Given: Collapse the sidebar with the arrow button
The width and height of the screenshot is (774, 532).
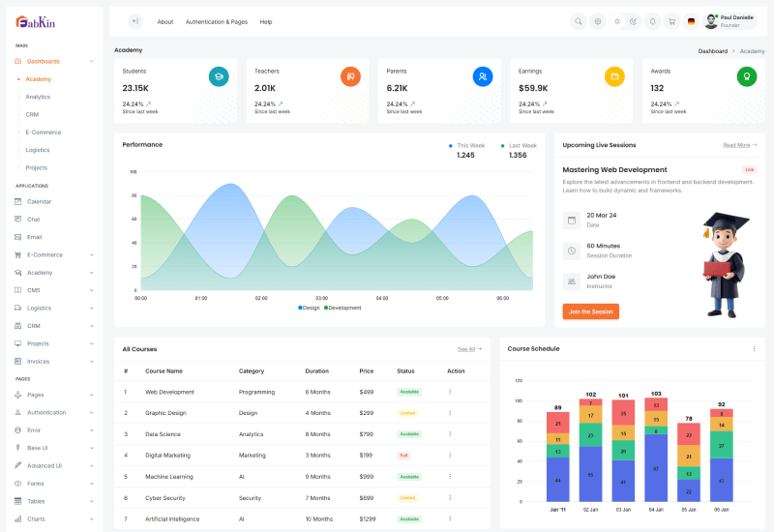Looking at the screenshot, I should point(134,21).
